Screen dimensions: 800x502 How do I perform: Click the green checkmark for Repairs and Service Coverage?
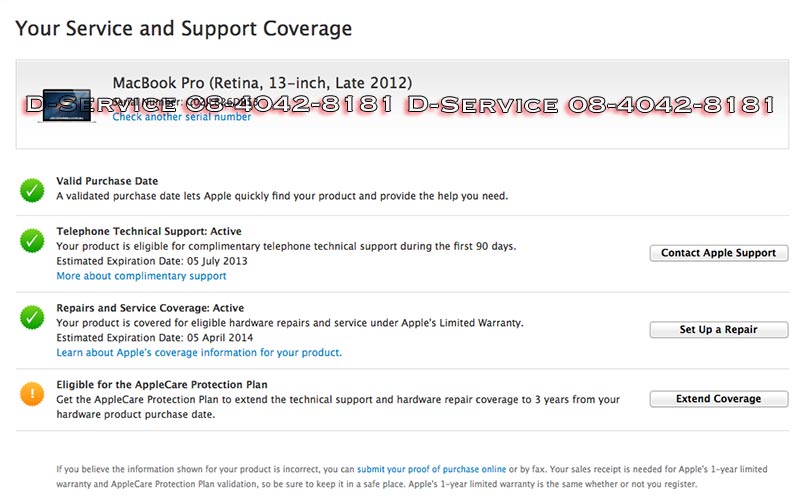(33, 317)
